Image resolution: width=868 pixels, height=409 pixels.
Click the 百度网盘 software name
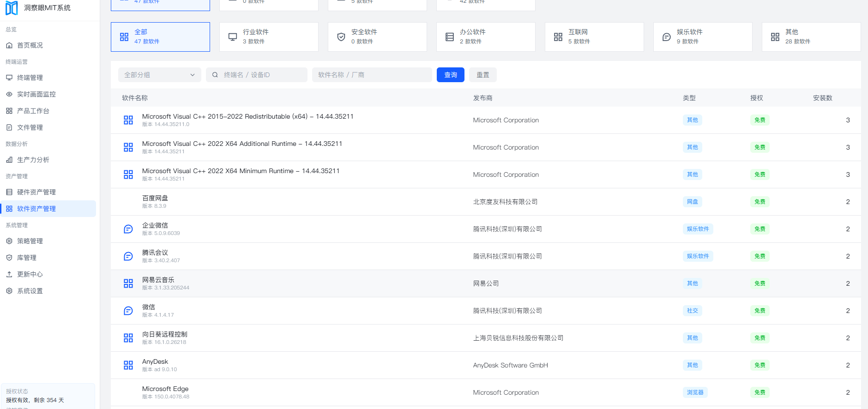tap(155, 198)
